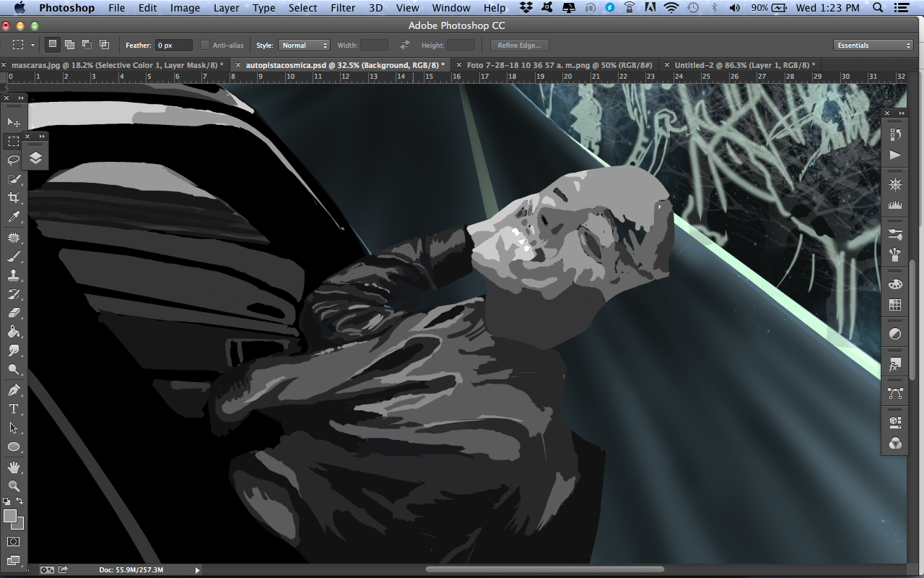The width and height of the screenshot is (924, 578).
Task: Open the Brush Presets panel icon
Action: [895, 255]
